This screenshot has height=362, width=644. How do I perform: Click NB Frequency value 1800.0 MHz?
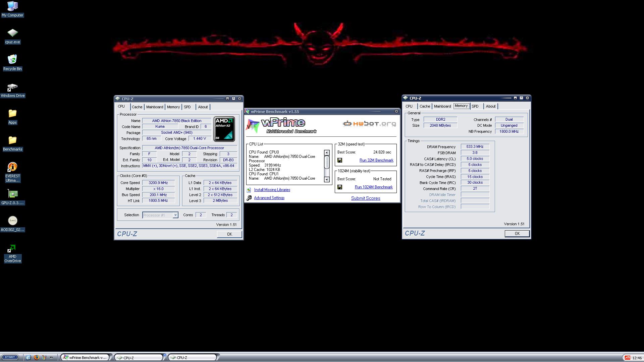[x=509, y=131]
